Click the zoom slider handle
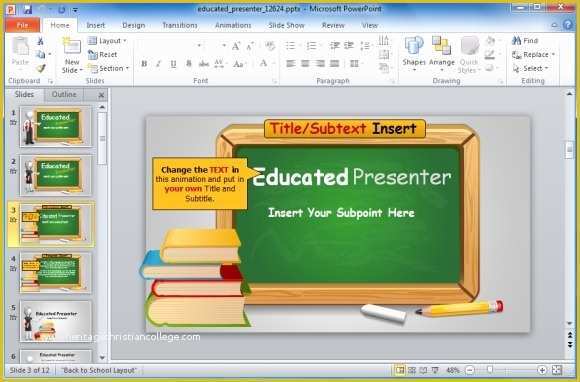The height and width of the screenshot is (382, 580). tap(490, 370)
